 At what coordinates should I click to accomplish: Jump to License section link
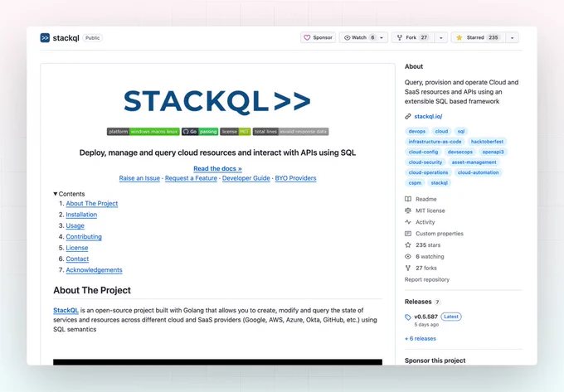click(x=77, y=248)
